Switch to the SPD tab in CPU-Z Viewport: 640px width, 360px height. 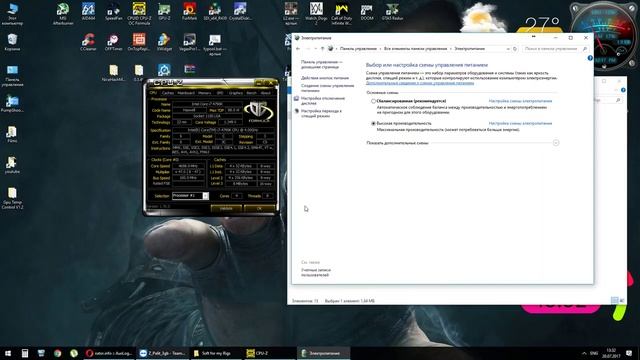(x=220, y=93)
